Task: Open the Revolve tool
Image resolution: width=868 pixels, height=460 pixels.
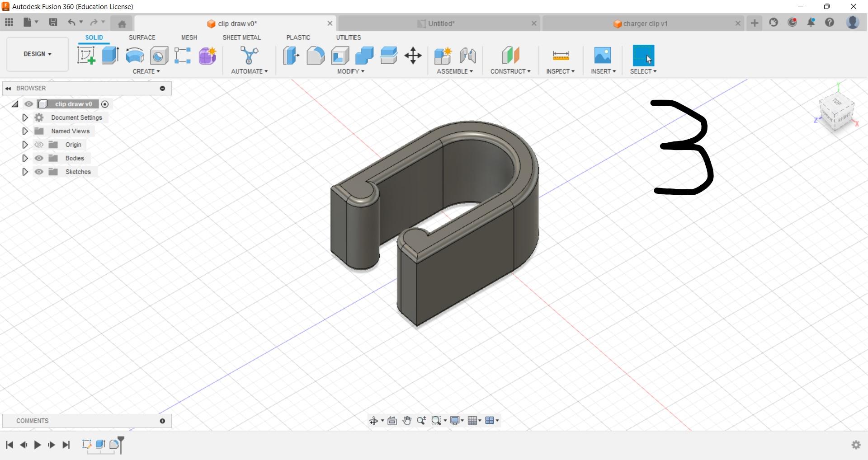Action: pyautogui.click(x=134, y=56)
